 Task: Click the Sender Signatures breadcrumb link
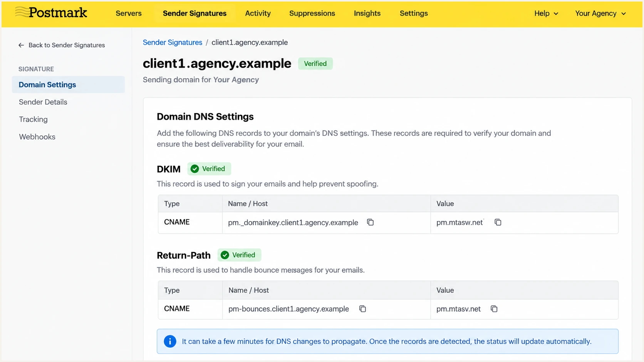click(172, 42)
